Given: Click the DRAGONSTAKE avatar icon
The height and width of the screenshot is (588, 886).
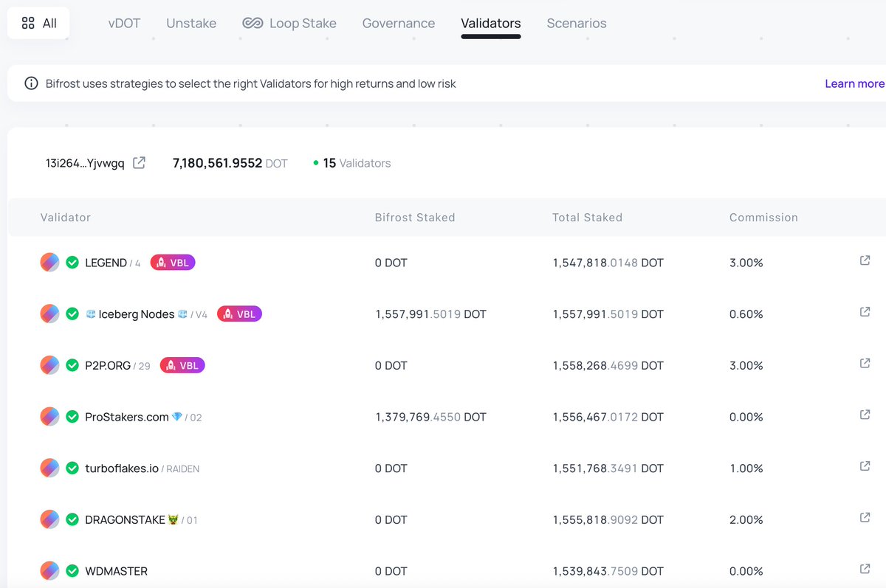Looking at the screenshot, I should pos(49,519).
